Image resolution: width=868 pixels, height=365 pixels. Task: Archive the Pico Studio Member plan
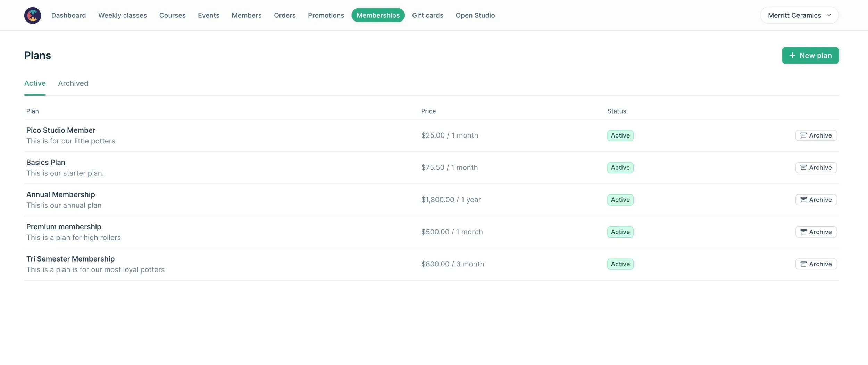point(816,135)
